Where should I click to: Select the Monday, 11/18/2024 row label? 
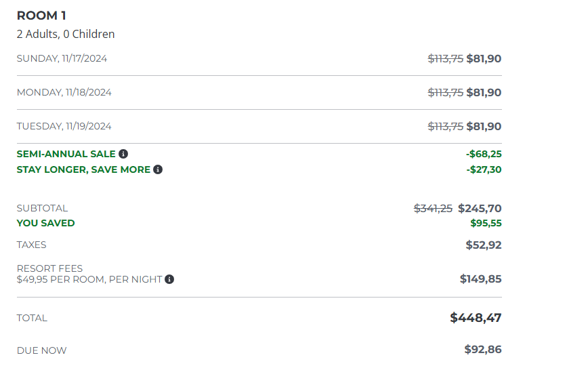64,92
